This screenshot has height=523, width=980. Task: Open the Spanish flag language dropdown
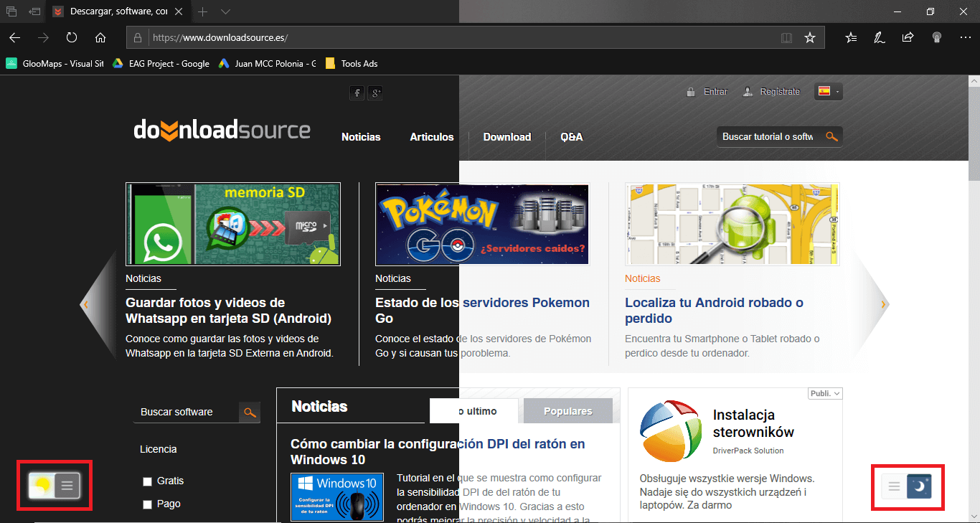tap(829, 91)
